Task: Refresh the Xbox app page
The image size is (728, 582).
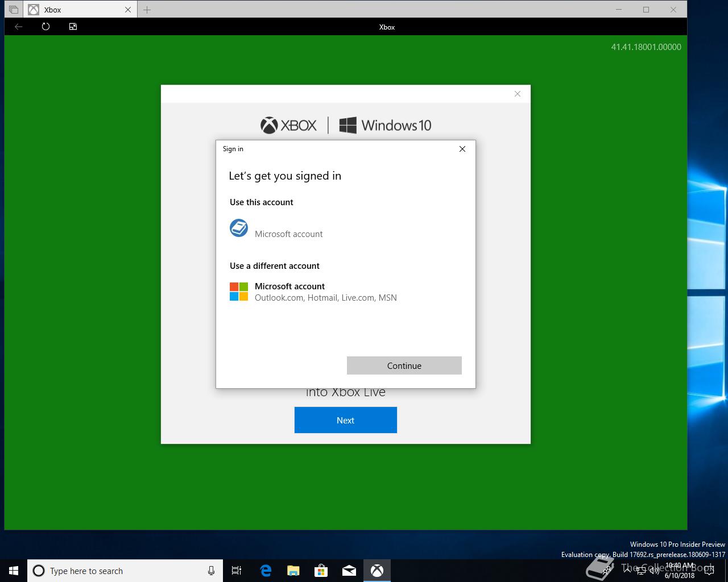Action: pos(45,27)
